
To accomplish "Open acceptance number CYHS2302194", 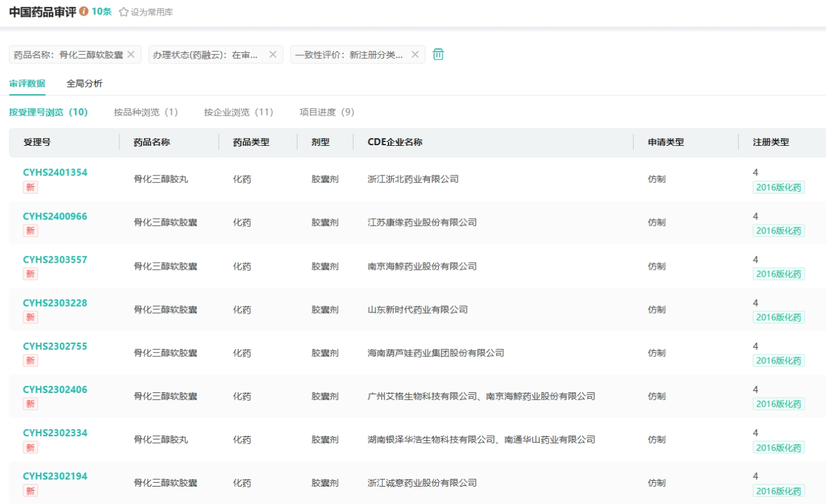I will tap(55, 476).
